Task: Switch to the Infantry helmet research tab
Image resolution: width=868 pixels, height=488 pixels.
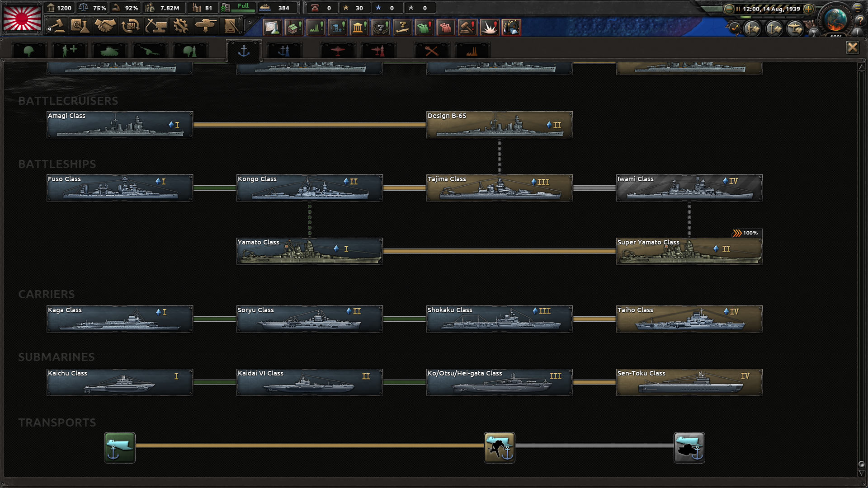Action: [29, 51]
